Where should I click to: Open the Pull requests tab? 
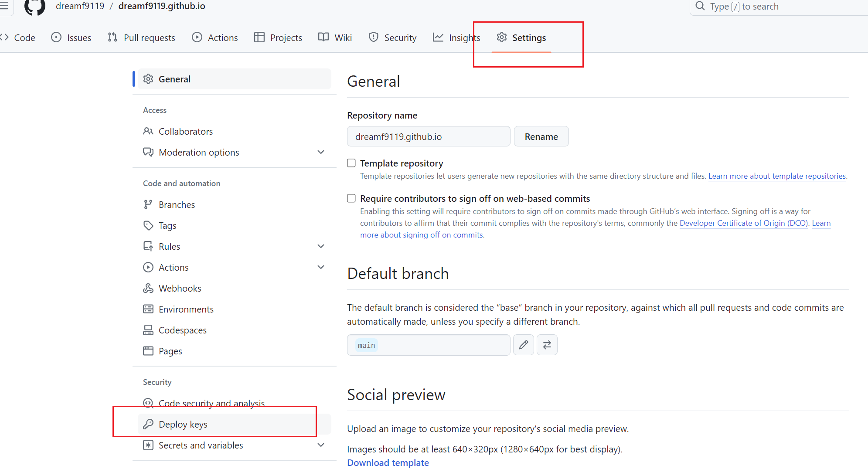click(x=141, y=37)
